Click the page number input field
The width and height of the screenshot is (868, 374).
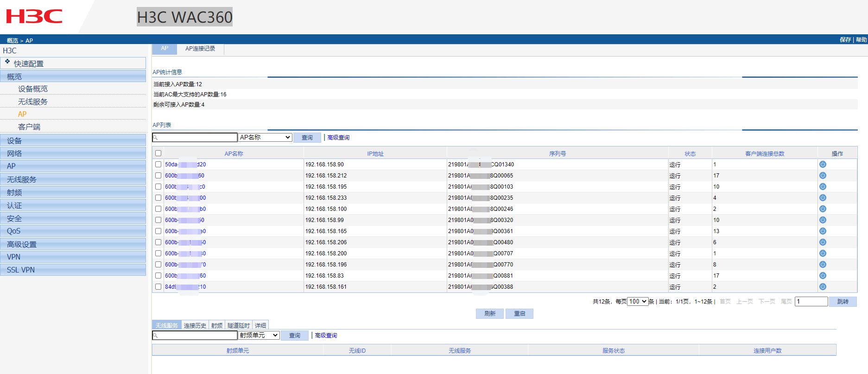pos(811,301)
